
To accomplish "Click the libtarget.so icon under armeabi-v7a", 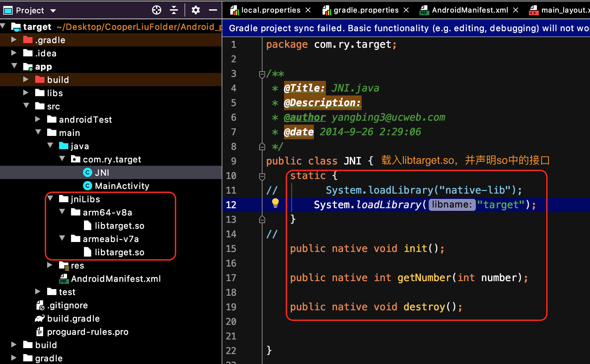I will (88, 252).
